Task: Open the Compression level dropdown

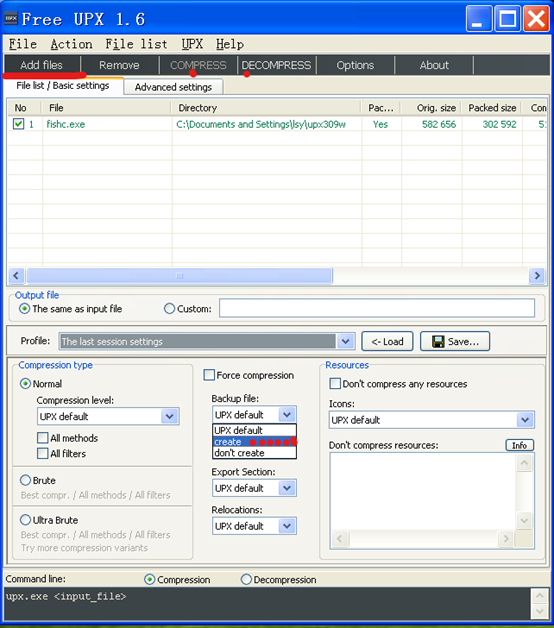Action: point(170,417)
